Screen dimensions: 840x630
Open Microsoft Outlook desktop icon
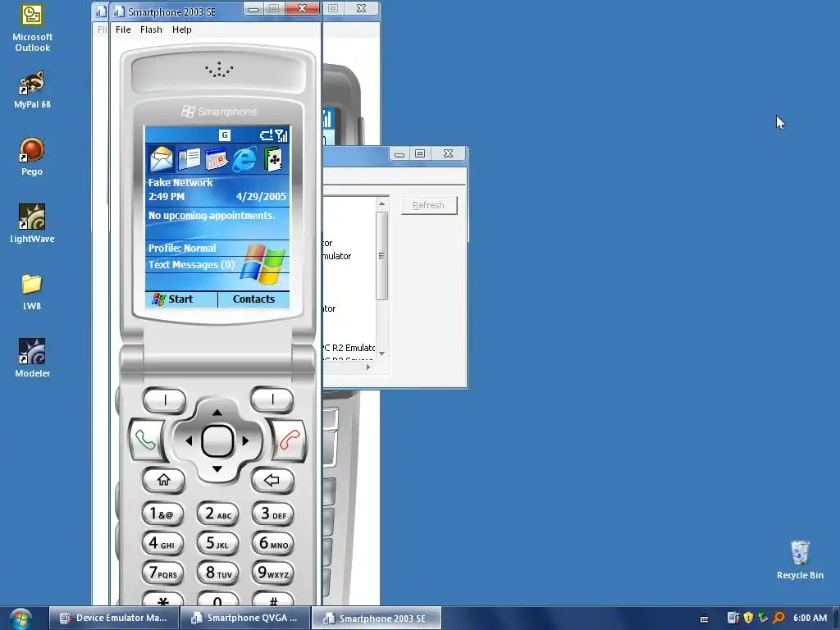pyautogui.click(x=32, y=29)
